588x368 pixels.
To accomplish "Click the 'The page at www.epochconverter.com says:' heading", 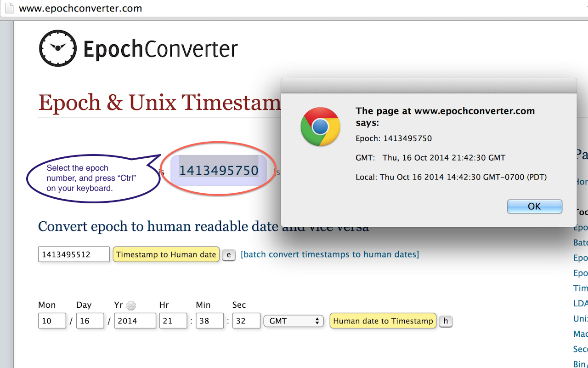I will pyautogui.click(x=445, y=117).
